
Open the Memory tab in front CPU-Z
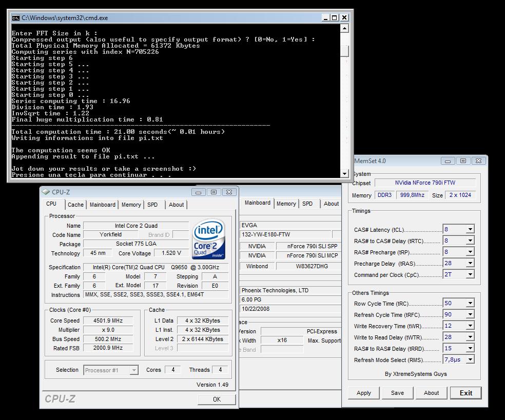pyautogui.click(x=131, y=205)
